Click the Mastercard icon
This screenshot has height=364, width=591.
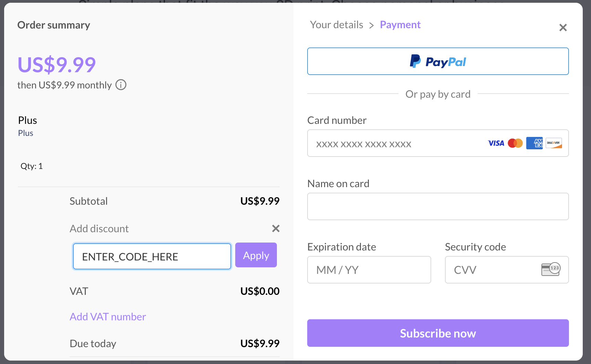[x=515, y=143]
